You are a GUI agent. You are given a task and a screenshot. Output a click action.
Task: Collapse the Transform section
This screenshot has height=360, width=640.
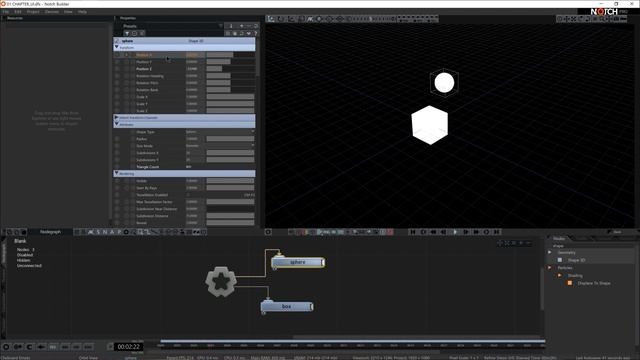[117, 47]
